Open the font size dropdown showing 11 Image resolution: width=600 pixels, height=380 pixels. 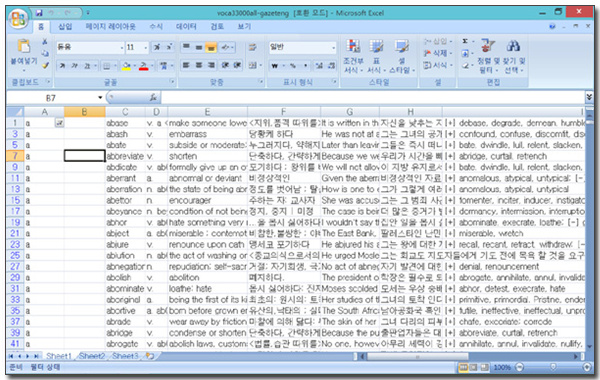pos(146,47)
